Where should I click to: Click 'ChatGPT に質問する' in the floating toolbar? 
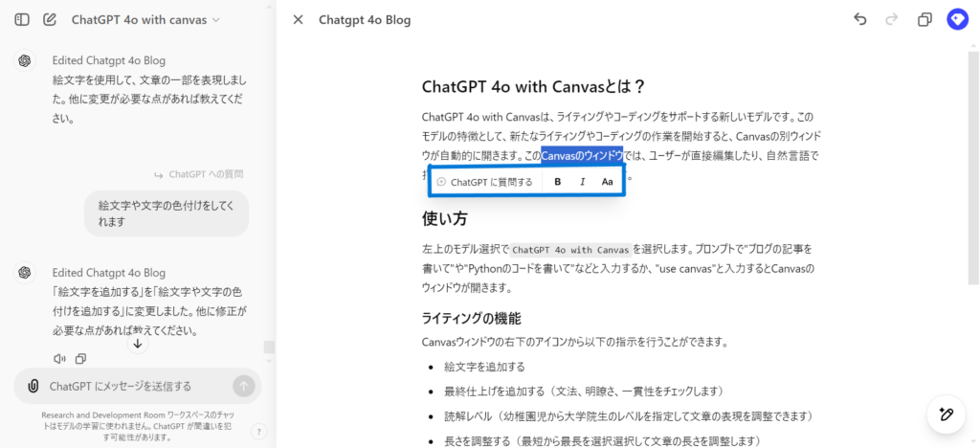[x=484, y=181]
